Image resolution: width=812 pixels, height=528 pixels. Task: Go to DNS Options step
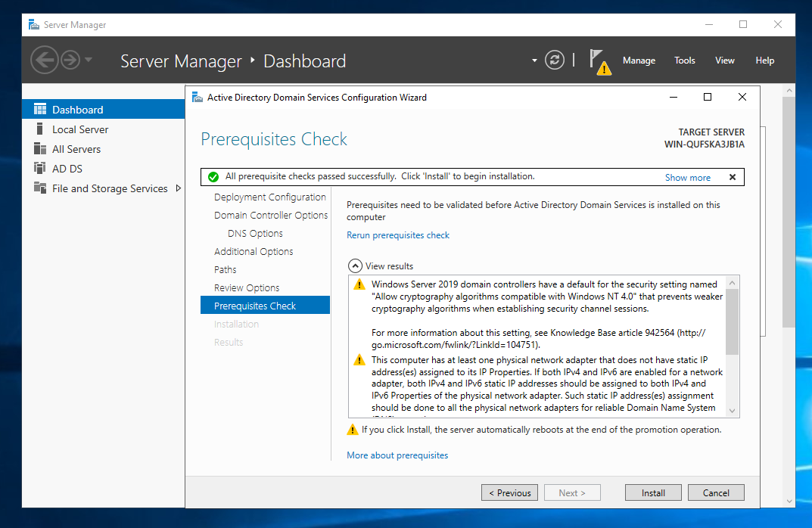pos(255,234)
